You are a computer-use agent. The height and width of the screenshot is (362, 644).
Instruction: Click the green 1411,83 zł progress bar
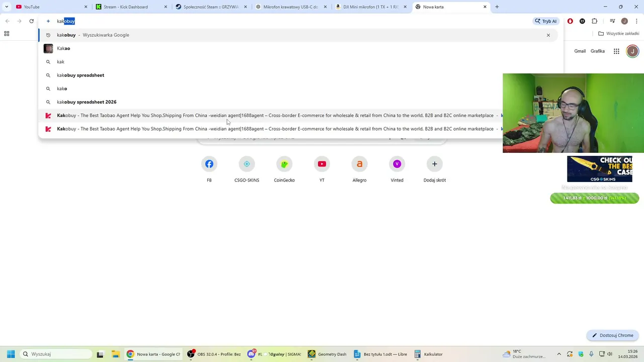pos(595,198)
